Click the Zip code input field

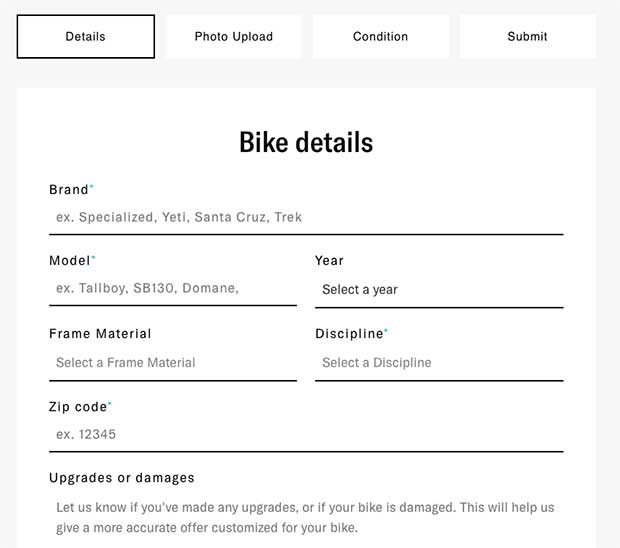306,434
